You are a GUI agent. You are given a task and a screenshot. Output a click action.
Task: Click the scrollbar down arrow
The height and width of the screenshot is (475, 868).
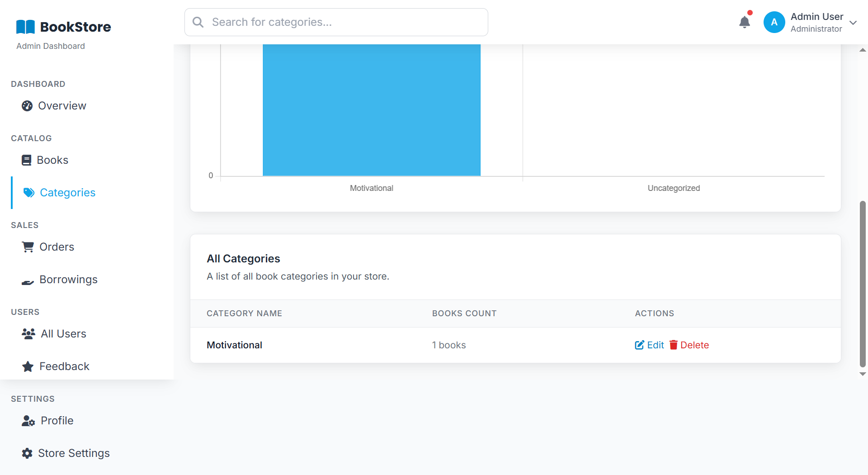tap(863, 374)
